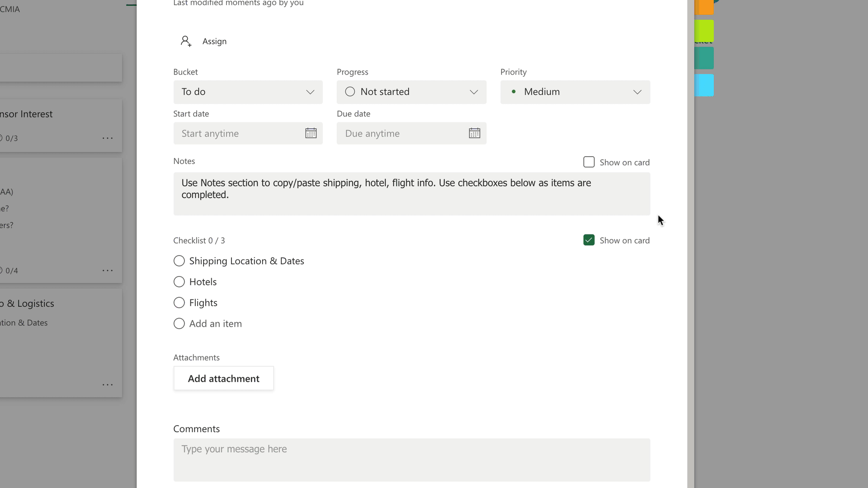Select the teal label on the right edge
The image size is (868, 488).
[x=704, y=58]
